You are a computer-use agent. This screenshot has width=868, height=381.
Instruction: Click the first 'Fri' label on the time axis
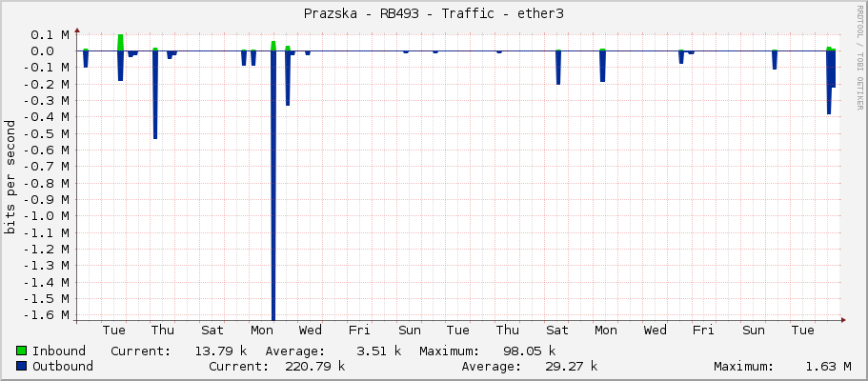pyautogui.click(x=359, y=331)
